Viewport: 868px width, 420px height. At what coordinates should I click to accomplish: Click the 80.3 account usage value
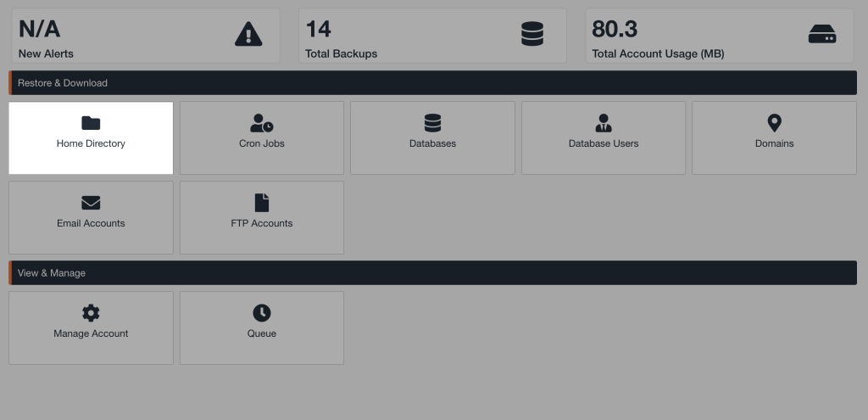click(x=615, y=29)
